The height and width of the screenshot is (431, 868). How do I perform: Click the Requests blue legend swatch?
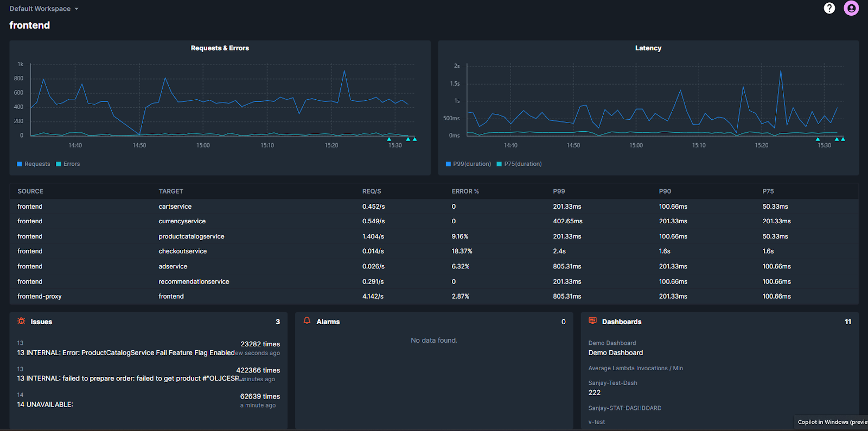(20, 164)
